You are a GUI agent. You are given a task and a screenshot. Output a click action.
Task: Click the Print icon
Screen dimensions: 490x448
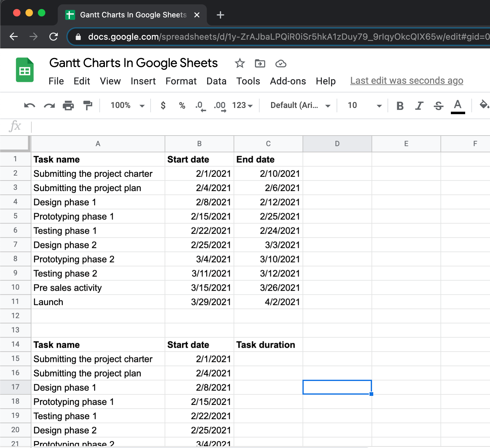(x=68, y=105)
